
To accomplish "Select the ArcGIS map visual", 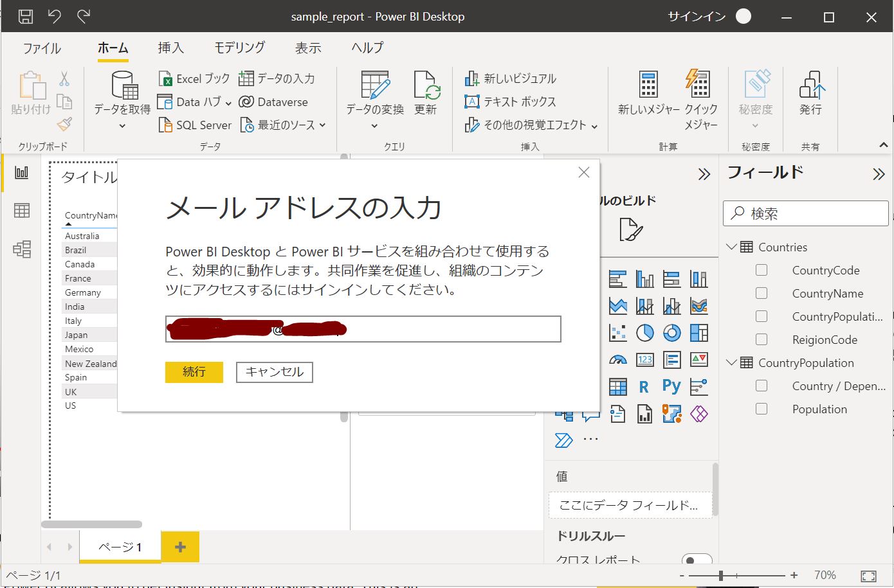I will [x=672, y=414].
